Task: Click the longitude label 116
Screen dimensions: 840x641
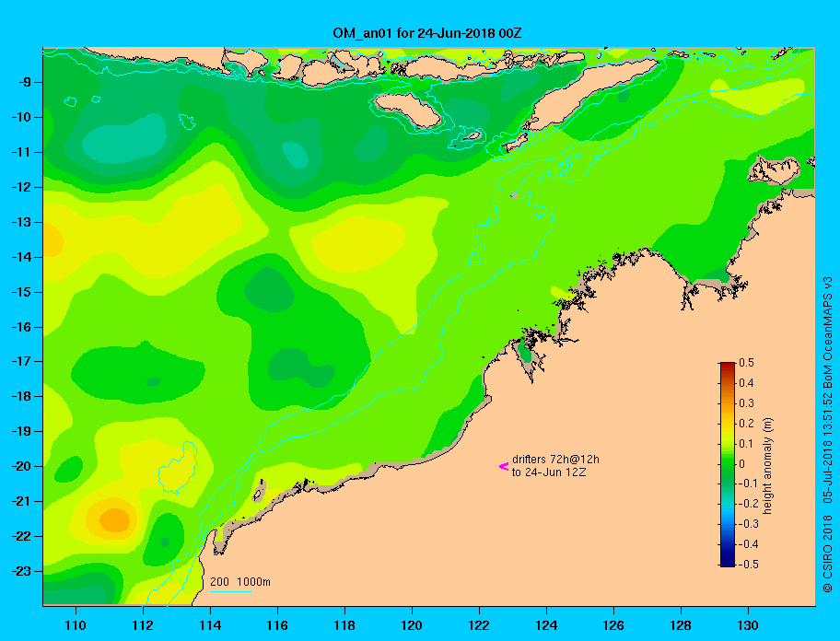Action: (x=277, y=625)
